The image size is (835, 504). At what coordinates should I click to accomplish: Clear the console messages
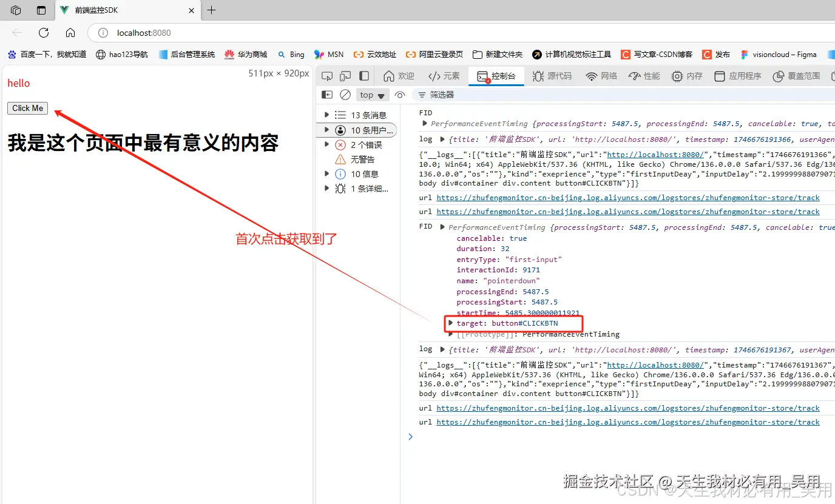(345, 95)
